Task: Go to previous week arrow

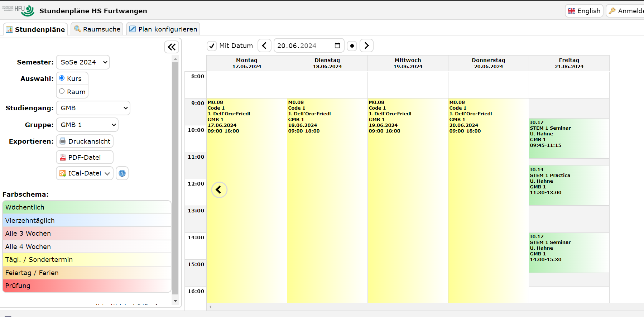Action: click(x=264, y=45)
